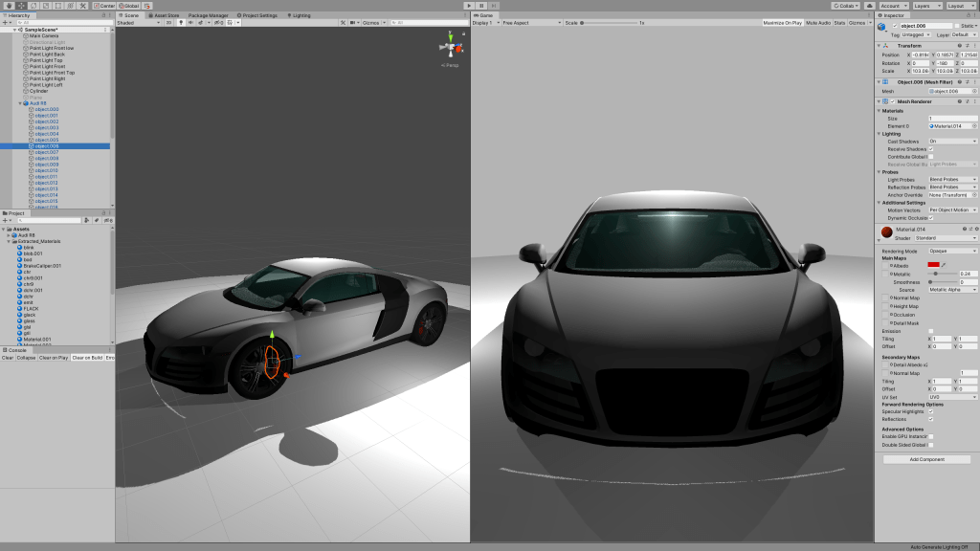This screenshot has width=980, height=551.
Task: Toggle the Dynamic Occlusion checkbox
Action: [931, 217]
